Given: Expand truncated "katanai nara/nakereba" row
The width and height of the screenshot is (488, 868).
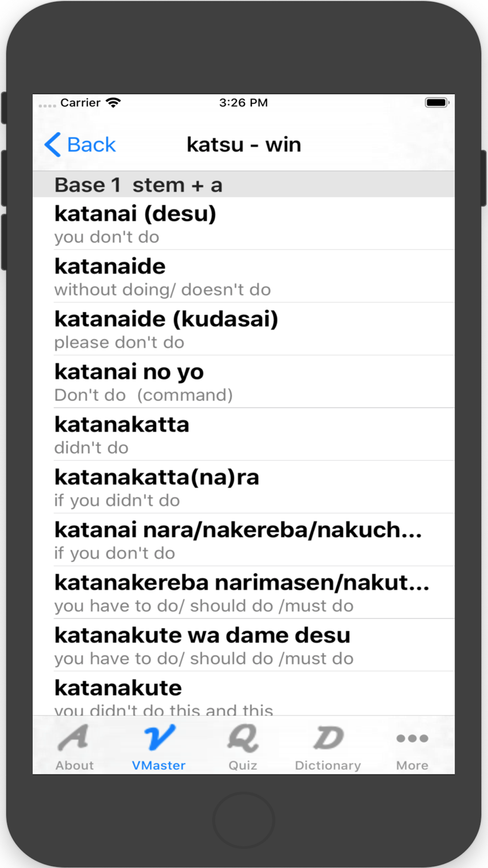Looking at the screenshot, I should [244, 540].
